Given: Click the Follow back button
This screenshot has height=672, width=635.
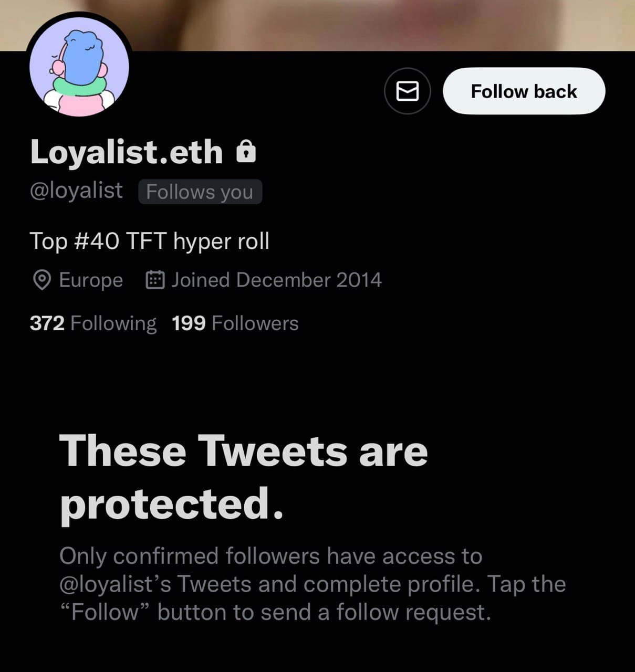Looking at the screenshot, I should click(x=524, y=91).
